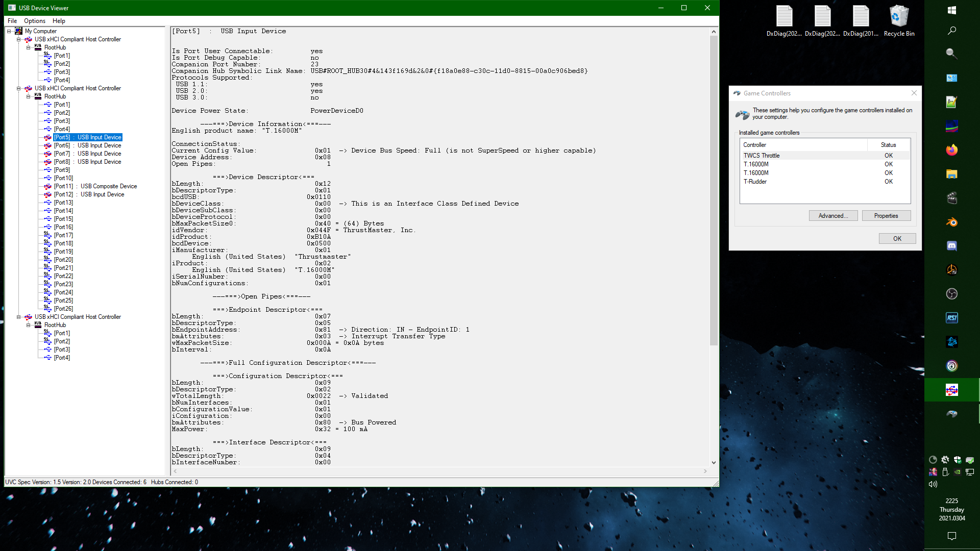Collapse the My Computer tree node
The height and width of the screenshot is (551, 980).
[9, 31]
